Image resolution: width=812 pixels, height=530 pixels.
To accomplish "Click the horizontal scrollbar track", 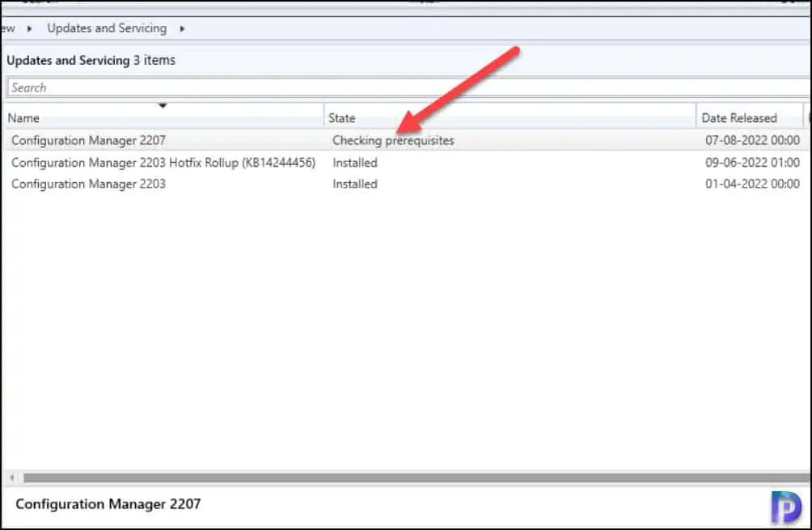I will 417,477.
